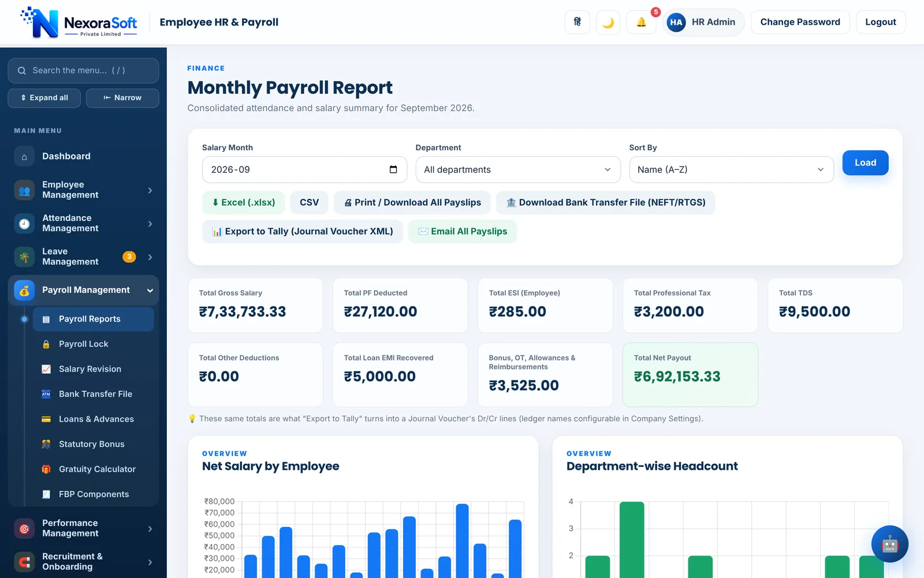Click the Load button
924x578 pixels.
865,163
